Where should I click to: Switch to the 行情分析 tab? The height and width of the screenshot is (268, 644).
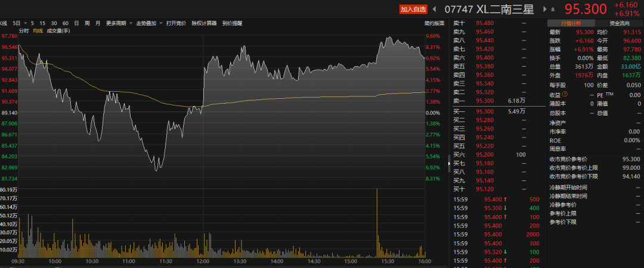(x=571, y=23)
